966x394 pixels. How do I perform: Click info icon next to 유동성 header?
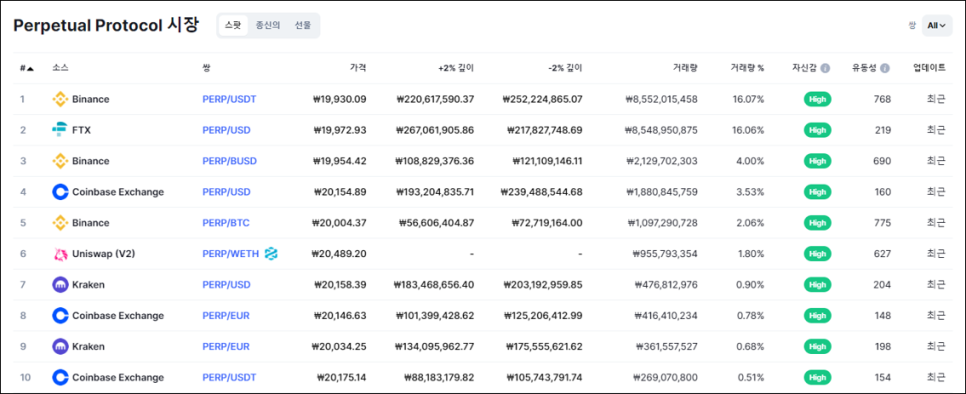click(x=885, y=68)
